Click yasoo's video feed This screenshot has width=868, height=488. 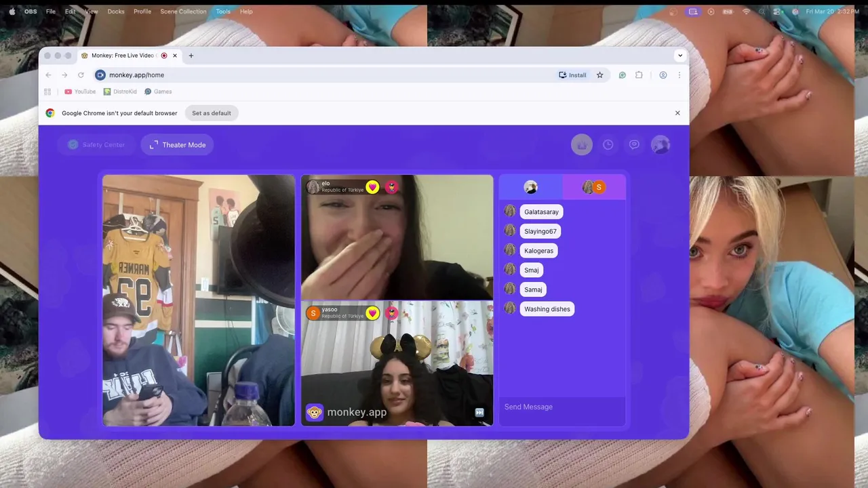click(x=397, y=363)
